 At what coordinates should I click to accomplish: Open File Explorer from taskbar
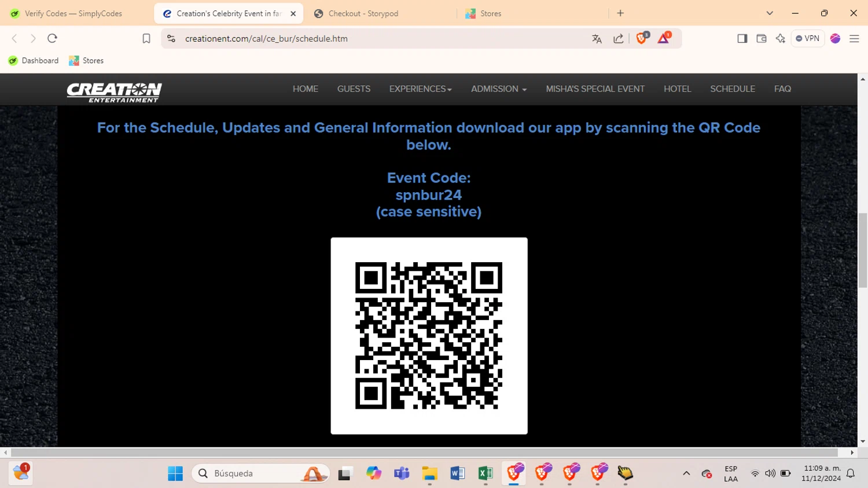(429, 474)
